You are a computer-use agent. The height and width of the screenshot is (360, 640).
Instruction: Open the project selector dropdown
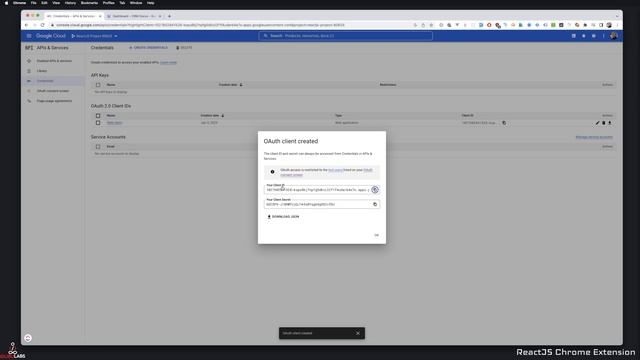95,36
